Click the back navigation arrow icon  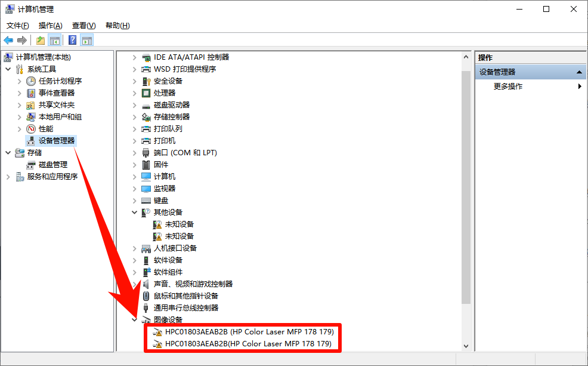(8, 39)
